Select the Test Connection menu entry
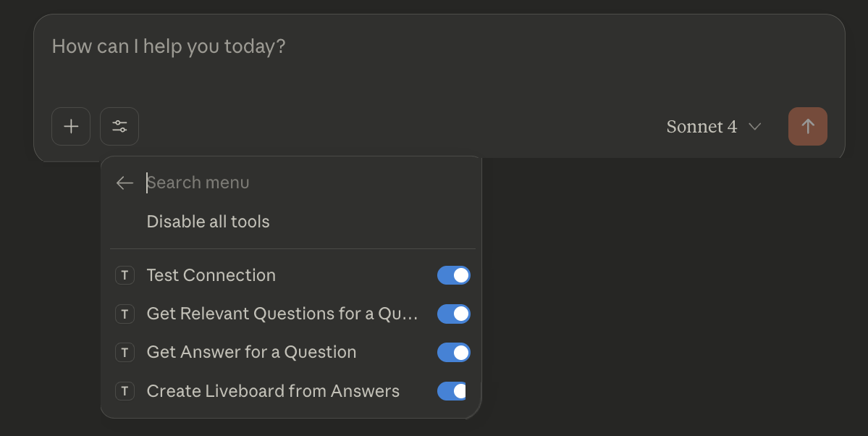This screenshot has height=436, width=868. (211, 275)
